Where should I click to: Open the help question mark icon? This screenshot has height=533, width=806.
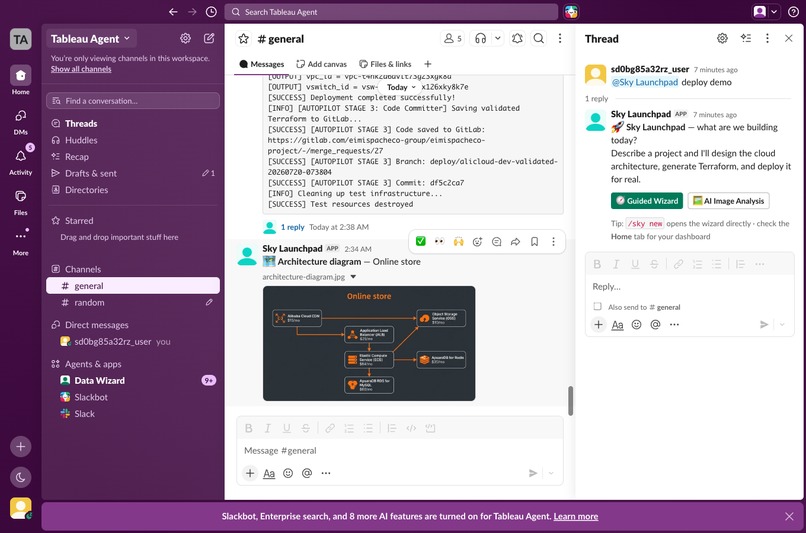793,12
